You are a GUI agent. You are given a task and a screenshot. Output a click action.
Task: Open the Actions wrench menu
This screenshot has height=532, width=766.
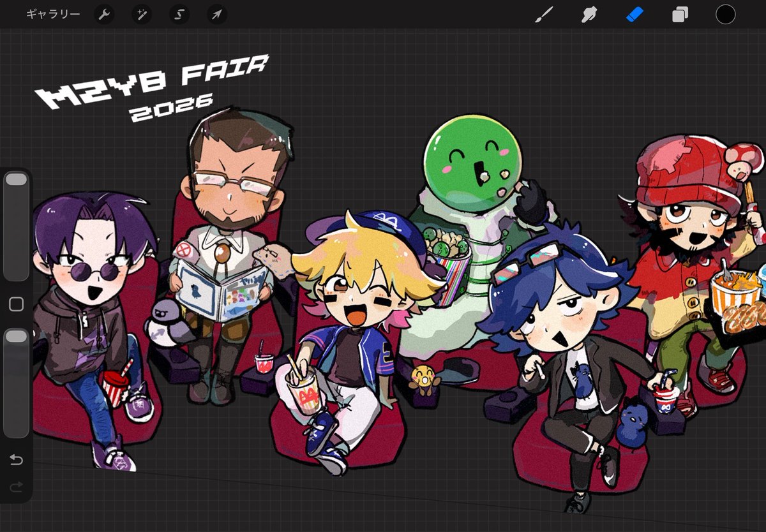pyautogui.click(x=104, y=14)
